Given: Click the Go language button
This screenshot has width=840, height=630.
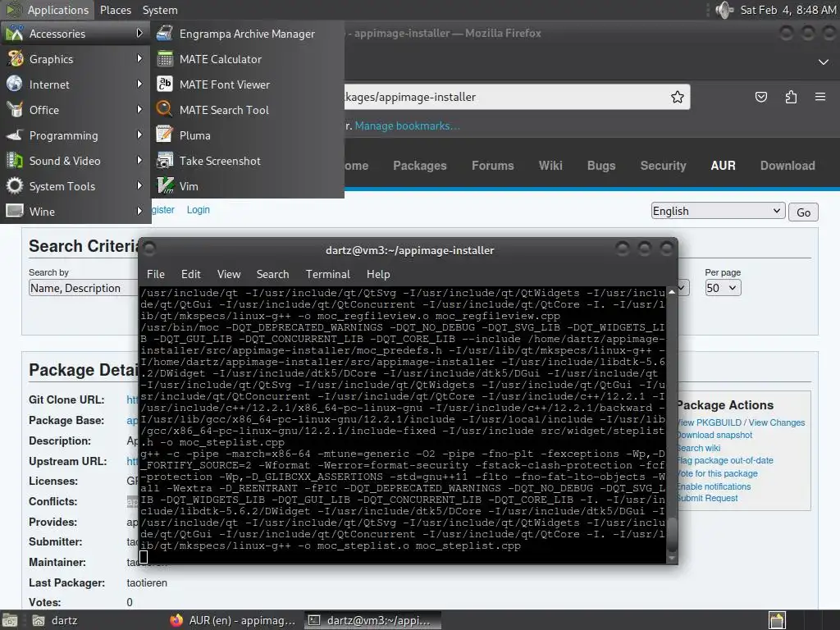Looking at the screenshot, I should pyautogui.click(x=803, y=212).
